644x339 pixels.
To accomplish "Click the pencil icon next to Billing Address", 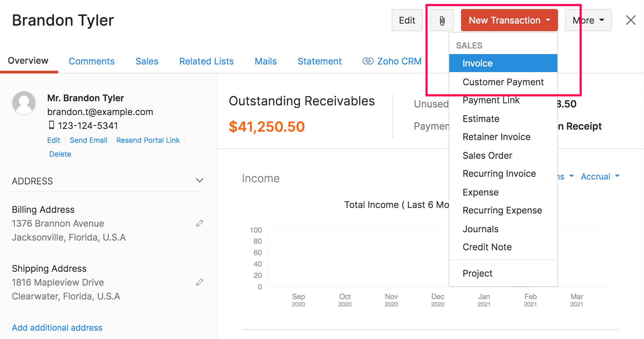I will [200, 223].
